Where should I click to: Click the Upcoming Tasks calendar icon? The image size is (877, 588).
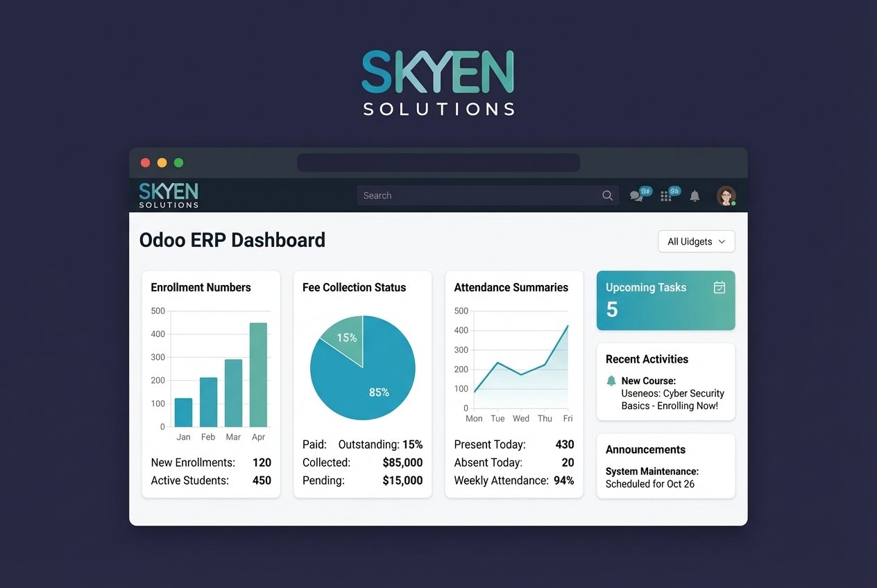tap(720, 287)
